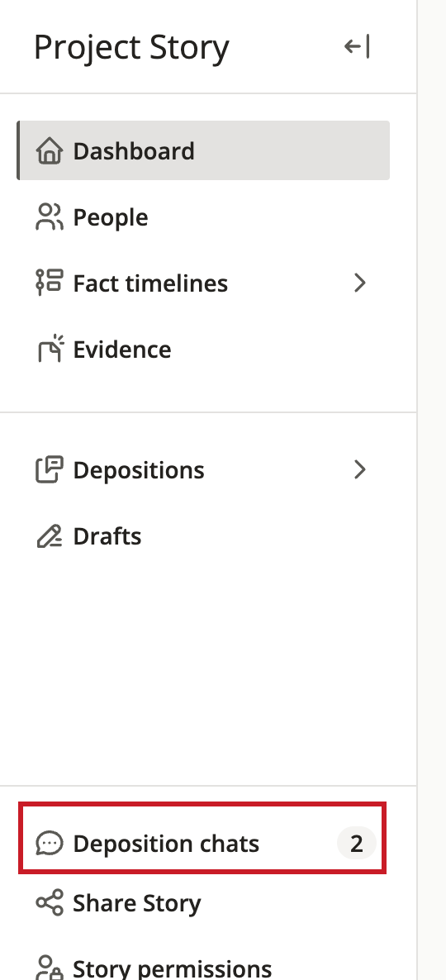Open the Dashboard menu item
446x980 pixels.
point(204,150)
